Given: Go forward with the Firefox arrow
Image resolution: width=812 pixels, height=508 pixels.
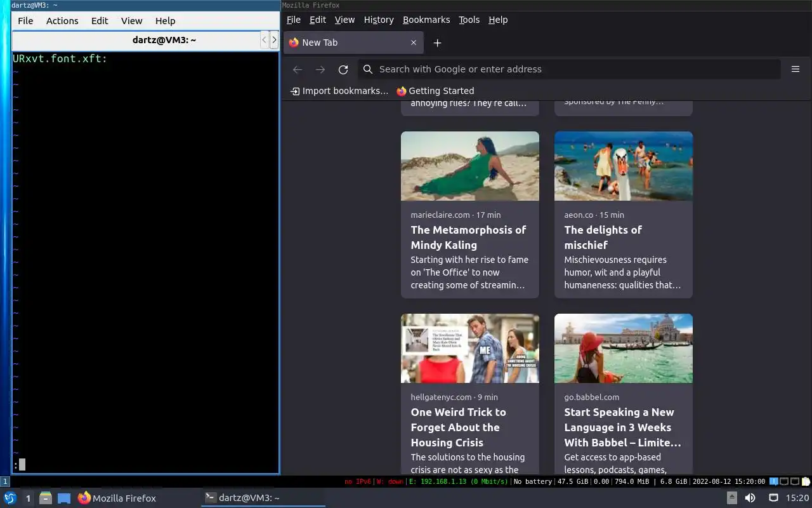Looking at the screenshot, I should [320, 69].
